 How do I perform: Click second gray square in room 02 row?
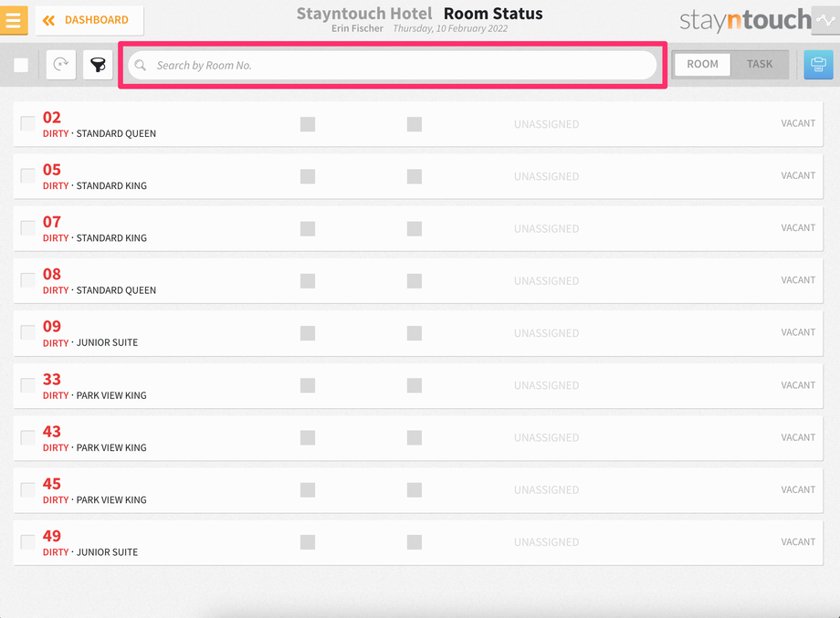(x=415, y=124)
